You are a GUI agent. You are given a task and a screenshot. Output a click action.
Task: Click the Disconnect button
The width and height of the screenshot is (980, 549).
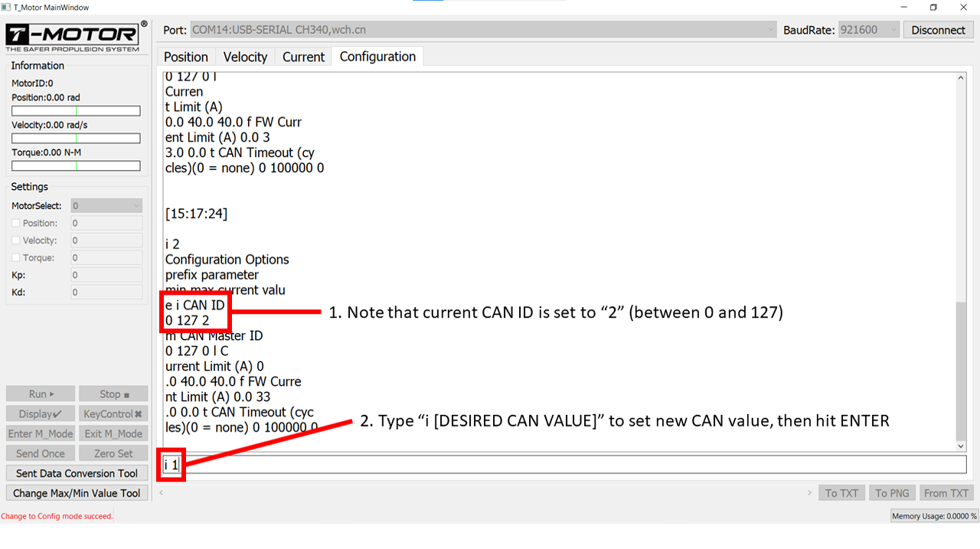[x=938, y=30]
